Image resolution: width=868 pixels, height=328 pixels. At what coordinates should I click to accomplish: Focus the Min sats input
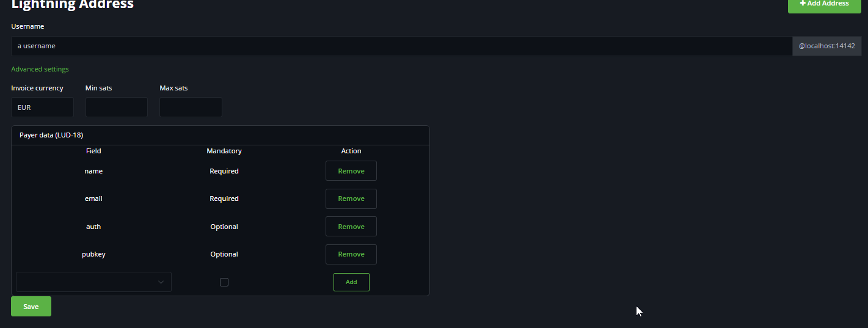click(x=117, y=107)
